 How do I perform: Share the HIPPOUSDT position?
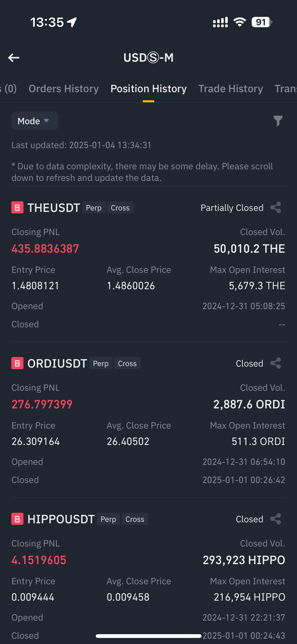click(276, 519)
